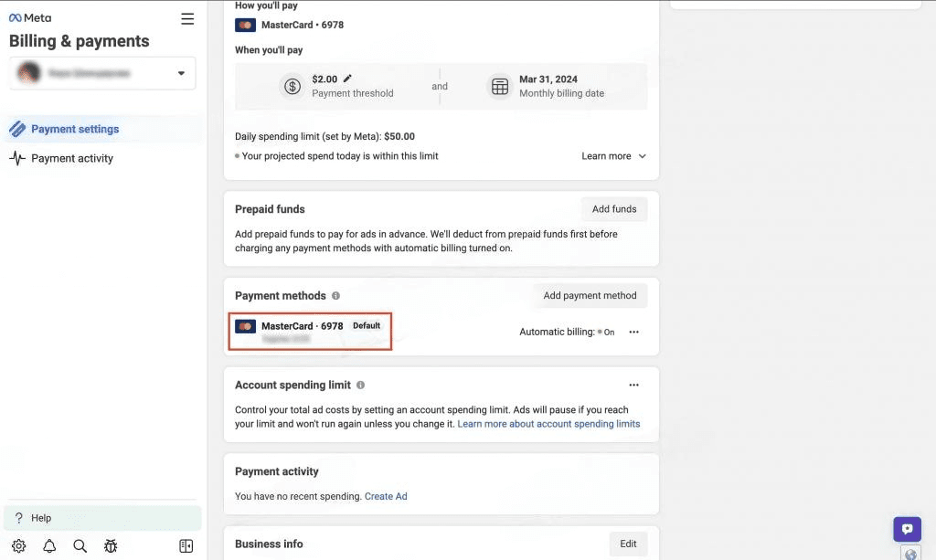Open Learn more about account spending limits

(548, 424)
